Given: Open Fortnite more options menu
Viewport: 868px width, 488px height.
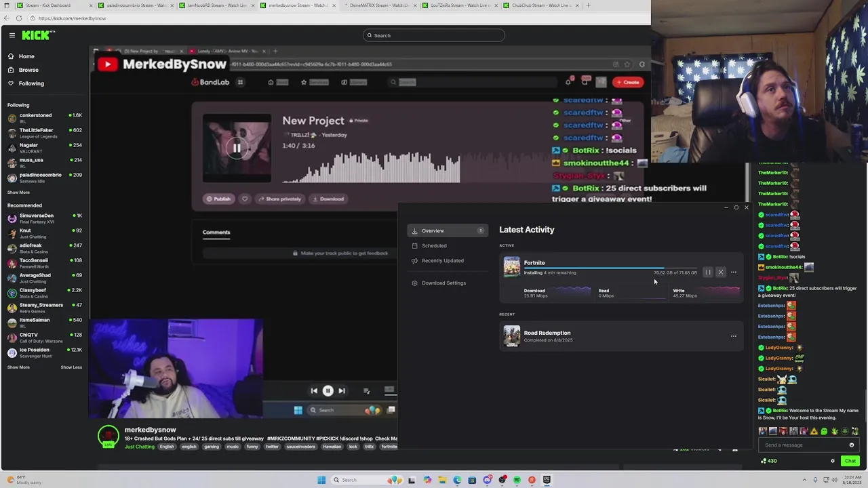Looking at the screenshot, I should click(734, 272).
